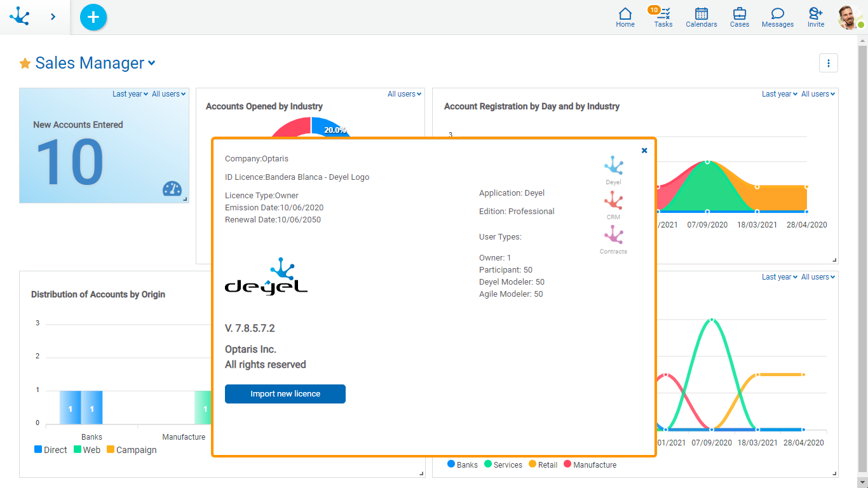
Task: Expand the Sales Manager dashboard dropdown
Action: coord(151,63)
